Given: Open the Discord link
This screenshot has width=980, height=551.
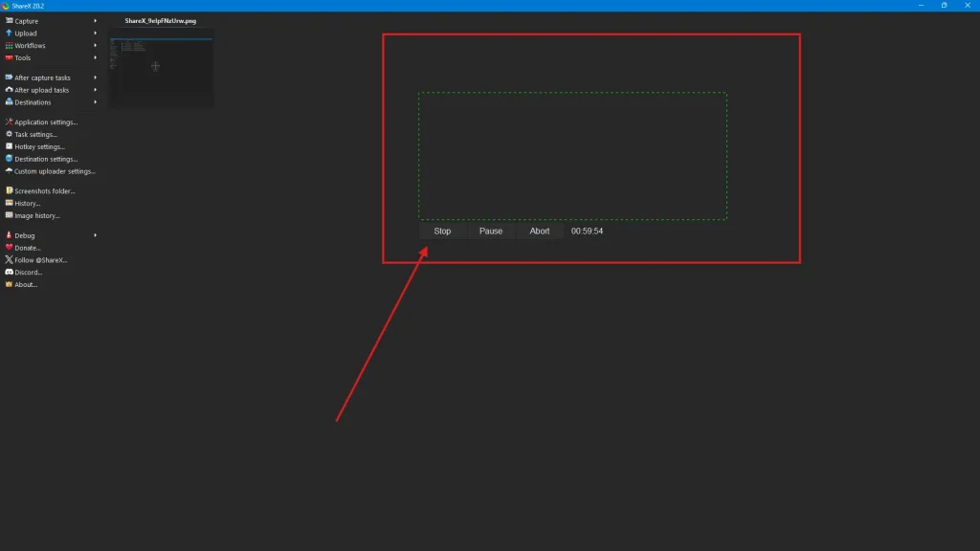Looking at the screenshot, I should pos(28,273).
